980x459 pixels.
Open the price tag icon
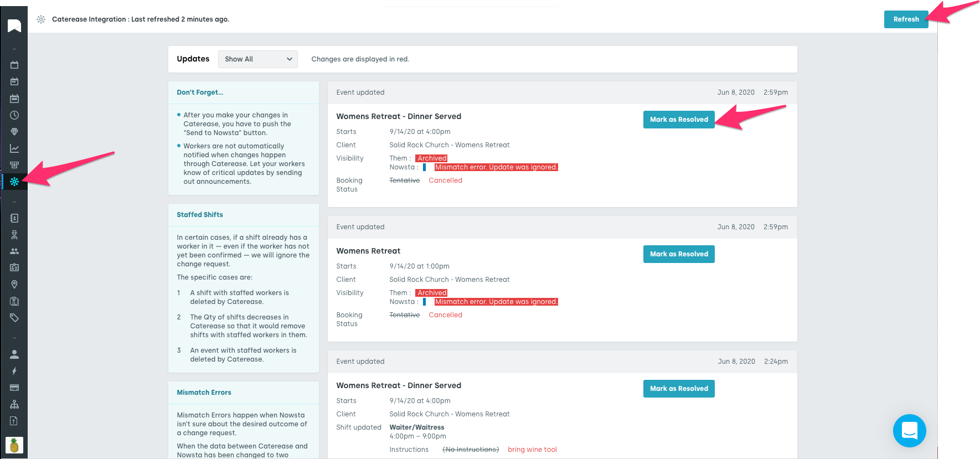coord(14,318)
